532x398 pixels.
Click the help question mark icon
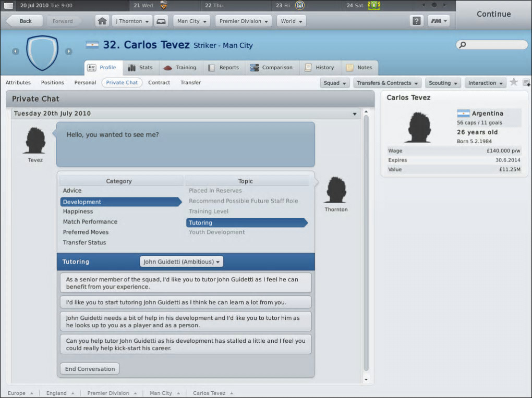tap(416, 21)
